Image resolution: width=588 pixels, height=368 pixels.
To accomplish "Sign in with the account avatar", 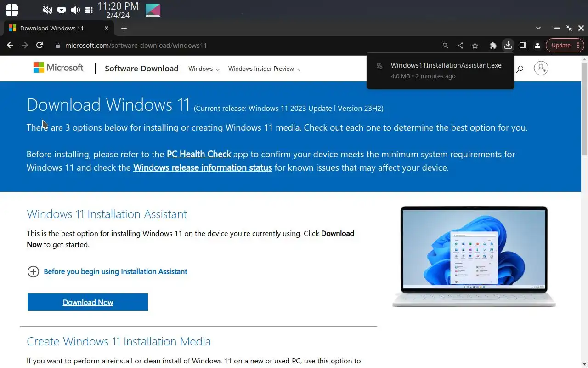I will coord(541,68).
